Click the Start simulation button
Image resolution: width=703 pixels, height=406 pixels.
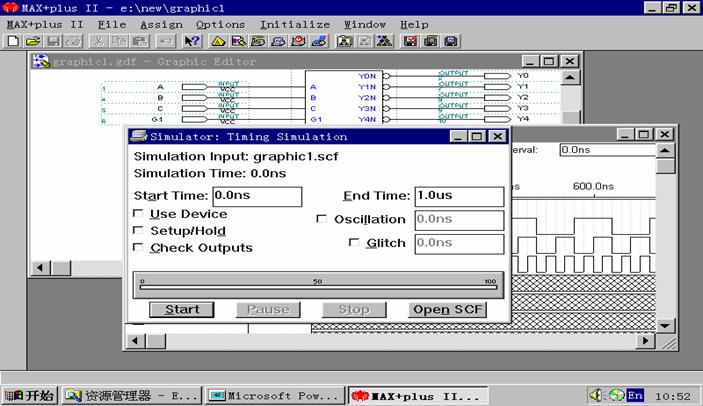(182, 309)
